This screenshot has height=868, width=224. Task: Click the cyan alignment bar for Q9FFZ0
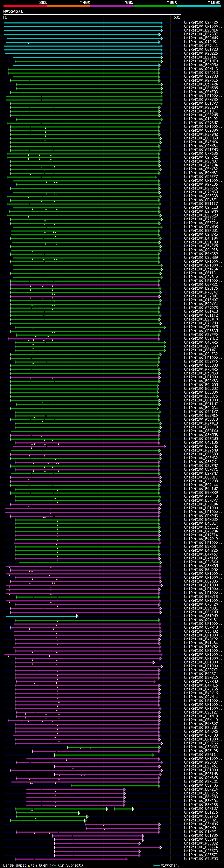point(83,23)
